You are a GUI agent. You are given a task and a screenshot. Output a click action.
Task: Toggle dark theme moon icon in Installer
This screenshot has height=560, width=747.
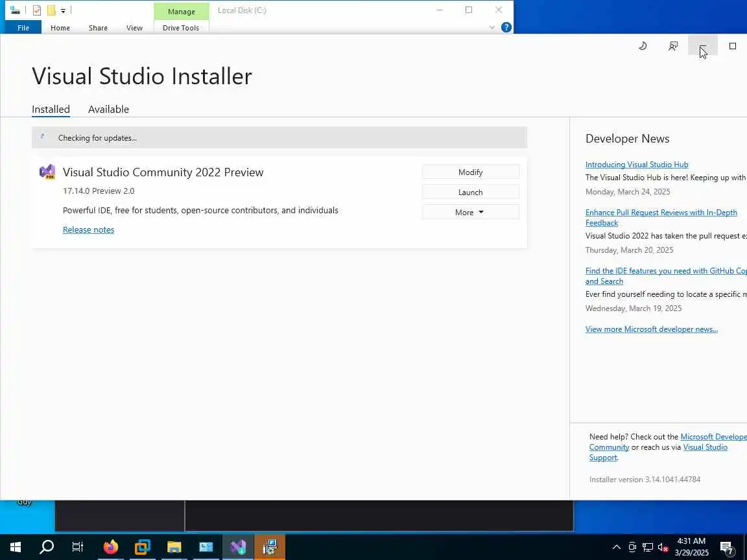[x=643, y=46]
